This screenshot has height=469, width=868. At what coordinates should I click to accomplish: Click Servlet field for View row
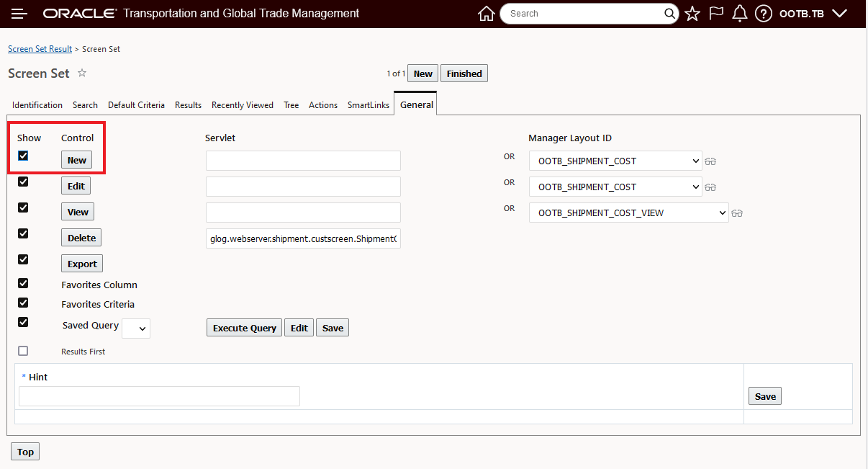tap(303, 213)
